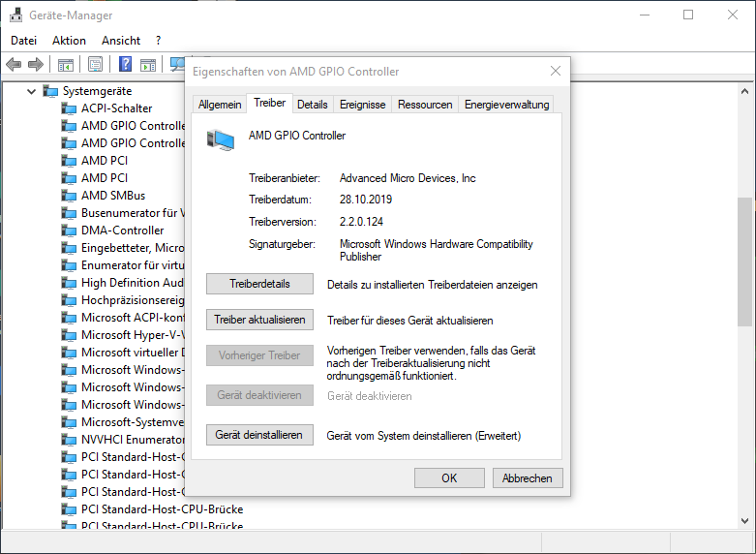The image size is (756, 554).
Task: Open the Aktion menu
Action: pyautogui.click(x=69, y=41)
